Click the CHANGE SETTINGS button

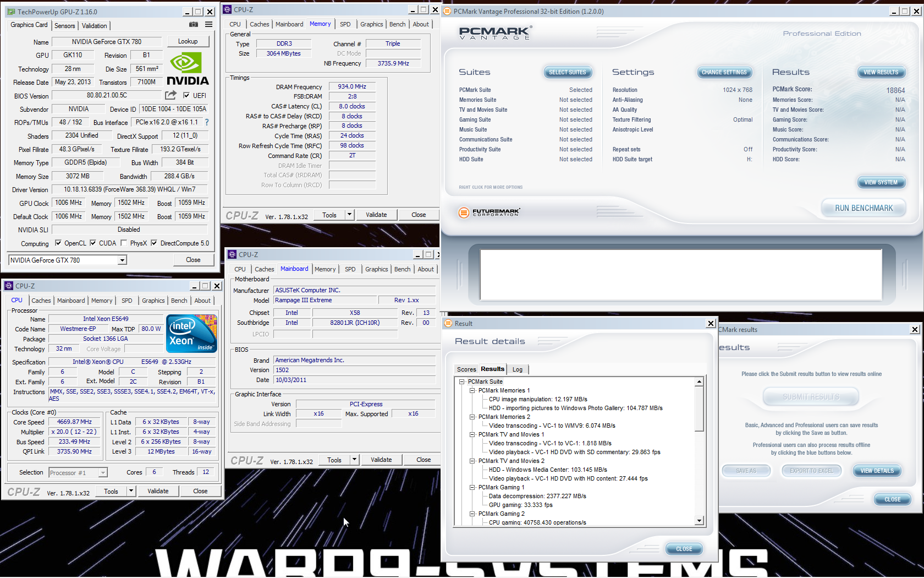724,72
